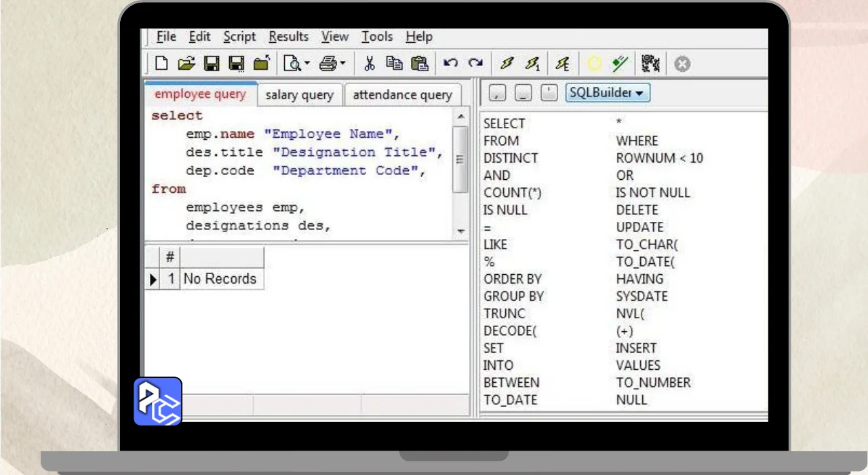Expand the print preview dropdown arrow
This screenshot has width=868, height=475.
point(307,64)
